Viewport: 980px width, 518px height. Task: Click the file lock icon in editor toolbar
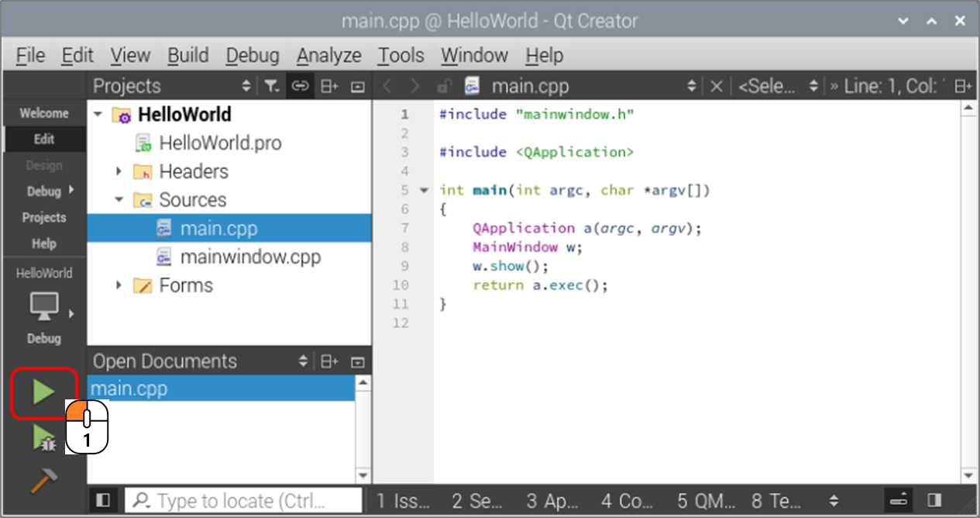tap(444, 86)
